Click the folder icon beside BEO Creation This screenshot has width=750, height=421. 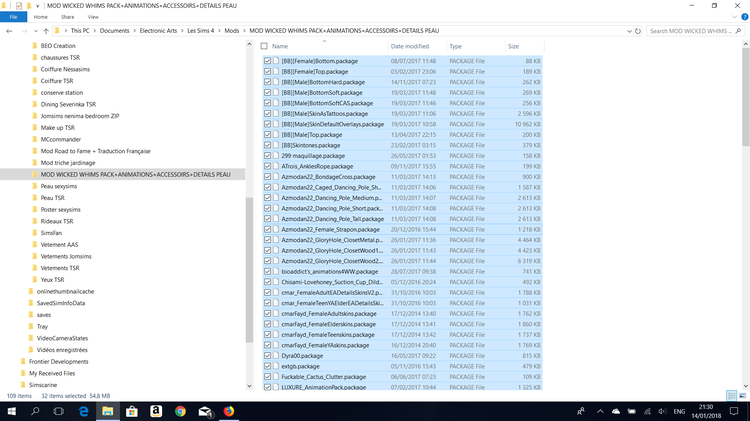tap(34, 46)
